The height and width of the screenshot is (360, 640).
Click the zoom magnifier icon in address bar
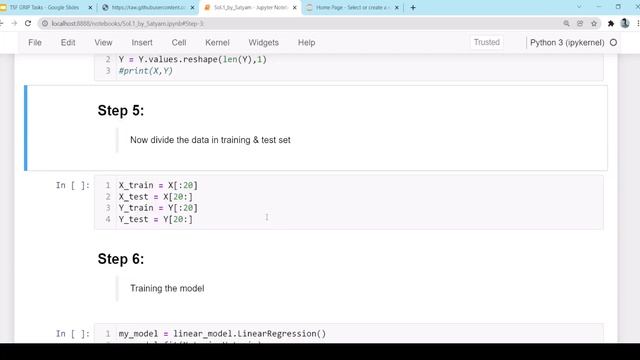pyautogui.click(x=566, y=24)
